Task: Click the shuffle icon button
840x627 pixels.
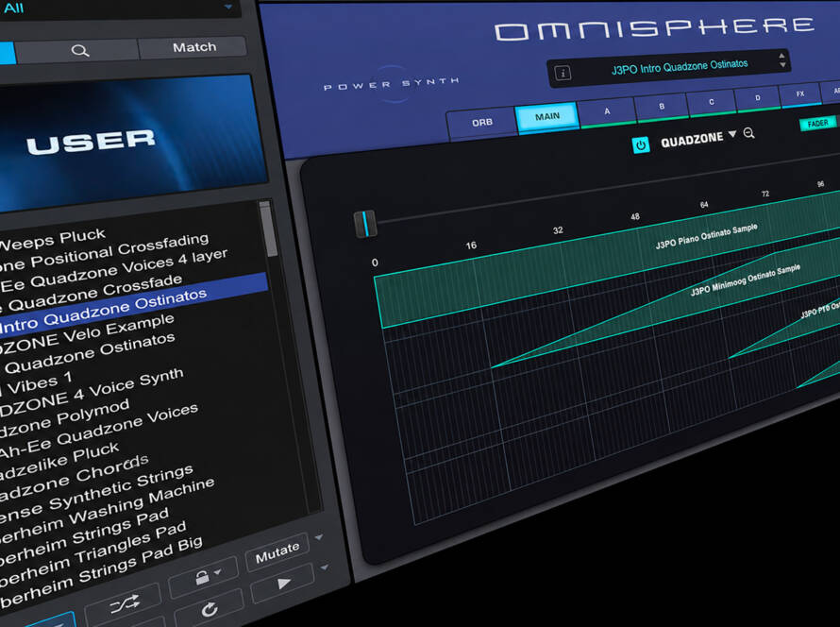Action: [x=124, y=604]
